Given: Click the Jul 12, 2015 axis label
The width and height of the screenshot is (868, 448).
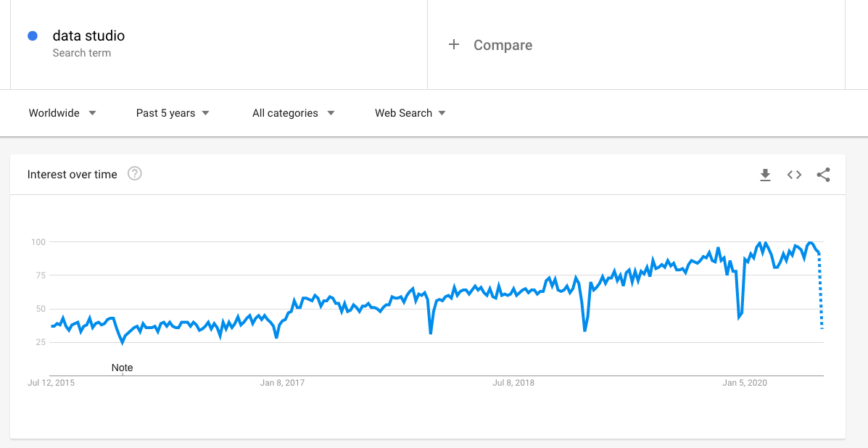Looking at the screenshot, I should (x=51, y=383).
